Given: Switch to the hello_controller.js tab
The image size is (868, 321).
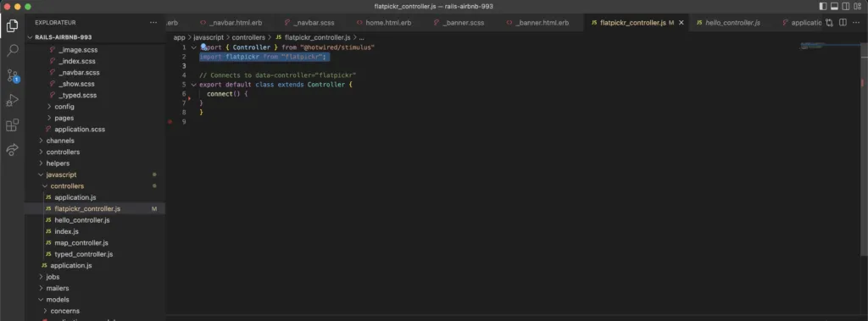Looking at the screenshot, I should pyautogui.click(x=728, y=23).
